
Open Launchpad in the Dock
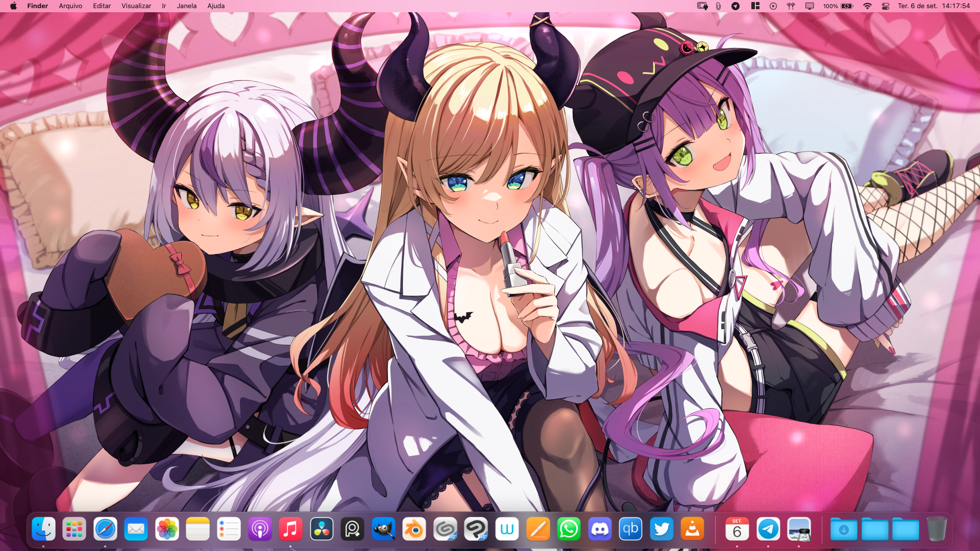74,529
